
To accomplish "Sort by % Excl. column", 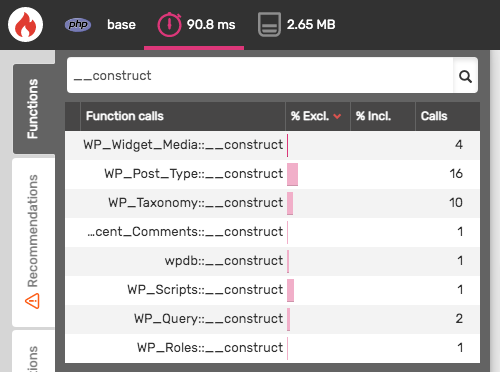I will (x=318, y=116).
